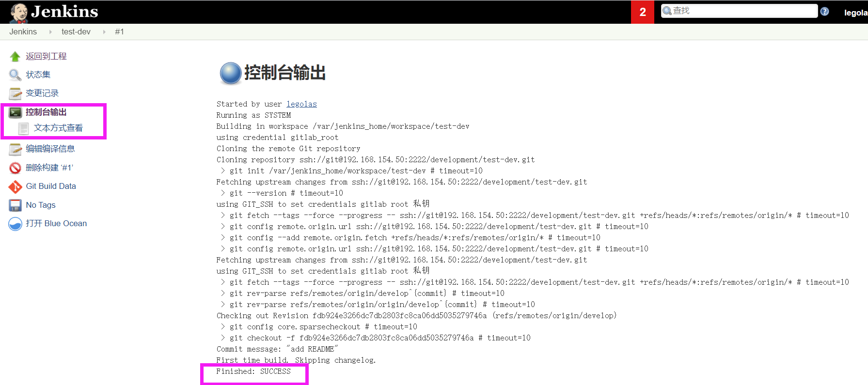The image size is (868, 385).
Task: Open 打开 Blue Ocean link
Action: (x=56, y=223)
